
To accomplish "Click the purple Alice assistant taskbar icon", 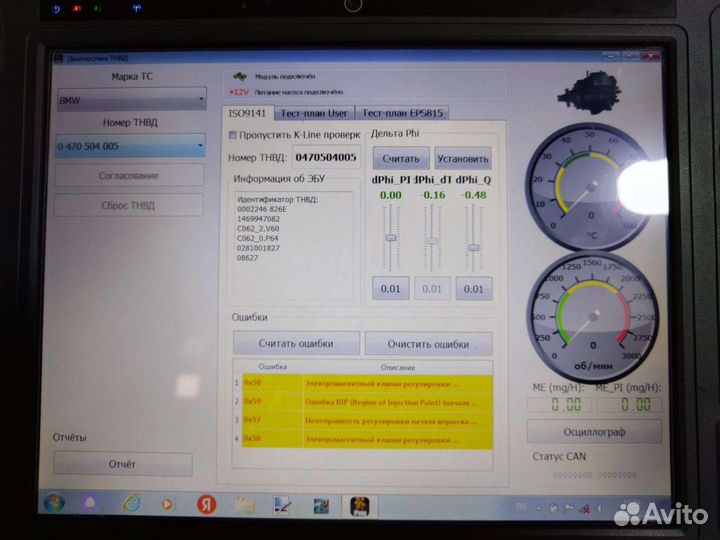I will point(90,503).
